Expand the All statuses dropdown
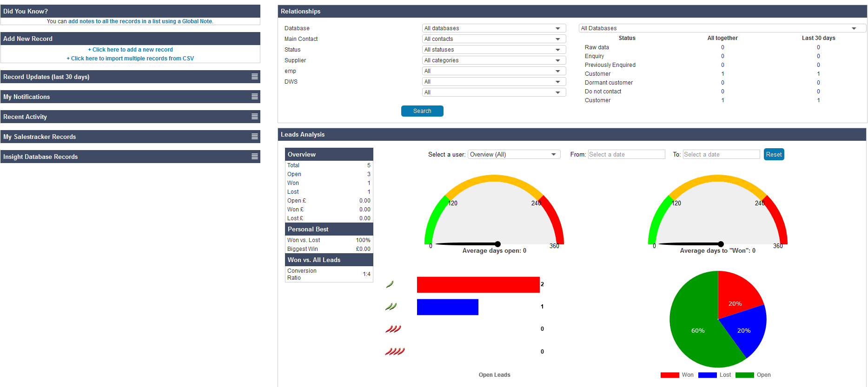The height and width of the screenshot is (387, 868). tap(493, 50)
